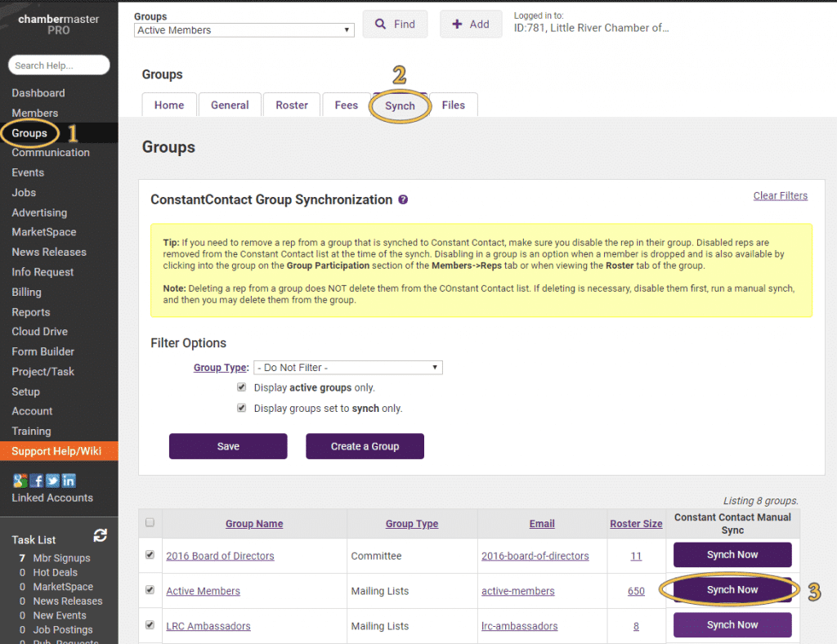This screenshot has width=837, height=644.
Task: Click roster size 8 link
Action: 636,626
